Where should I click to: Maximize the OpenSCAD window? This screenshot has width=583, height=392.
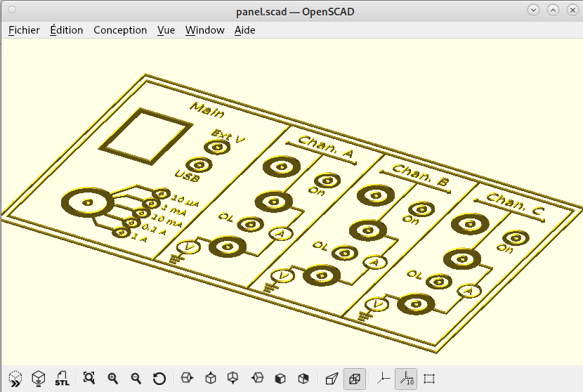[553, 11]
